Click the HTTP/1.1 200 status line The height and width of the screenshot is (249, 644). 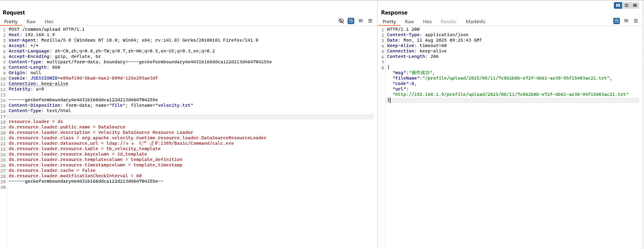click(403, 29)
